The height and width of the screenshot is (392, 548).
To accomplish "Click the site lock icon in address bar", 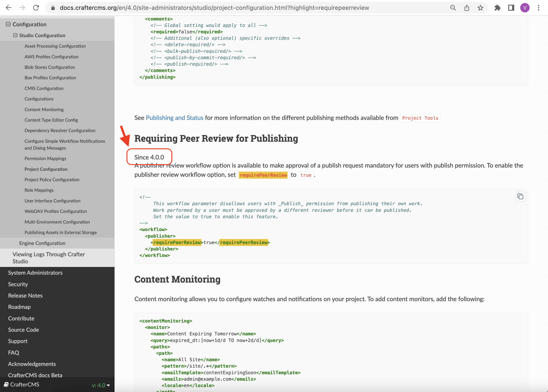I will pyautogui.click(x=53, y=8).
